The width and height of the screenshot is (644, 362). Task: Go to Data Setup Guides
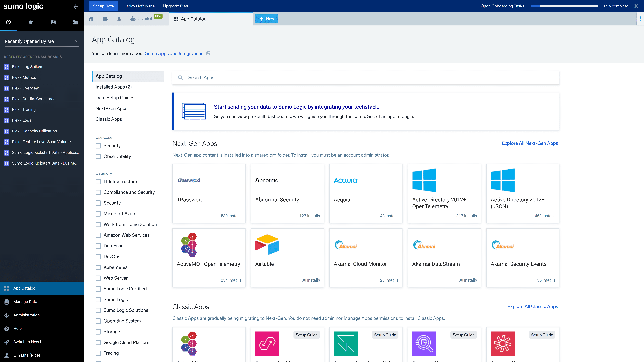pyautogui.click(x=115, y=98)
